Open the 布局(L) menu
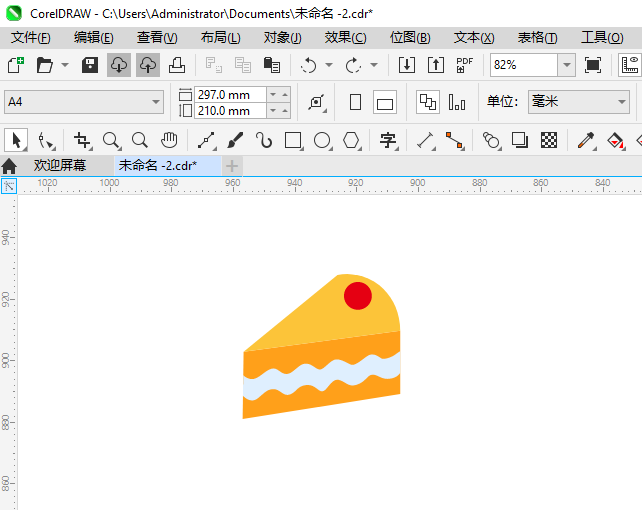642x510 pixels. [220, 38]
